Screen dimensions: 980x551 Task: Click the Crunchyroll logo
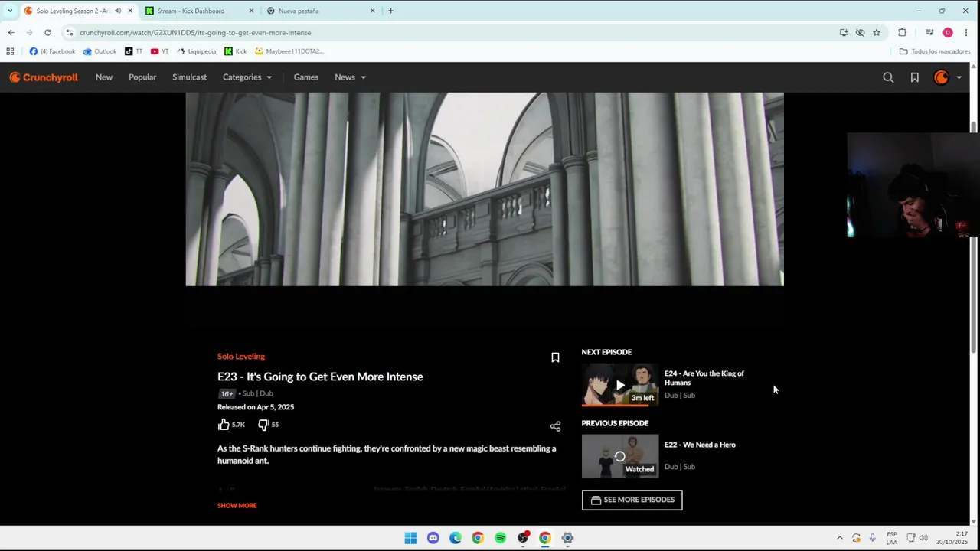[x=44, y=77]
